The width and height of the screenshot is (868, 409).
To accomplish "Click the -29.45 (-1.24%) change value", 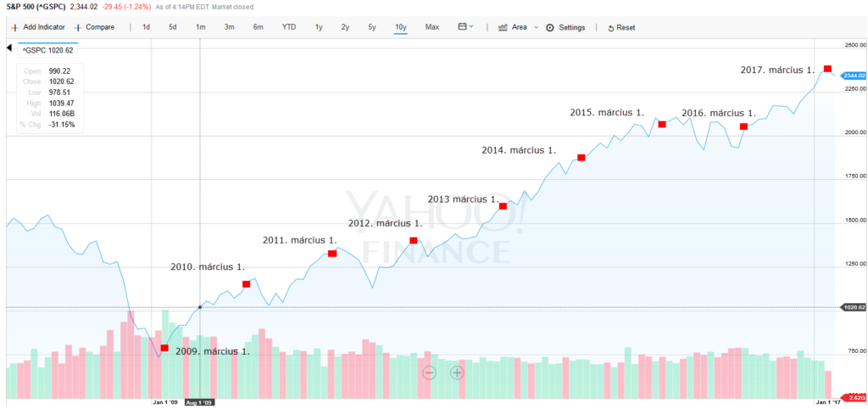I will (126, 7).
